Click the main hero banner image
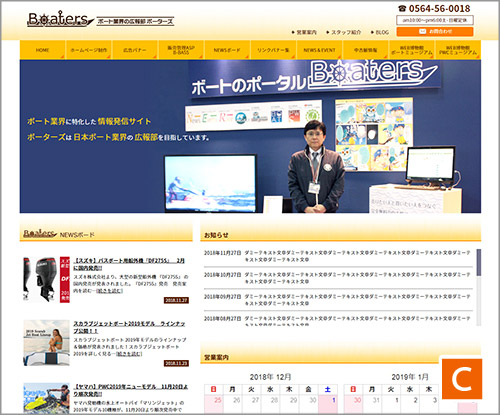The width and height of the screenshot is (500, 415). [x=250, y=136]
